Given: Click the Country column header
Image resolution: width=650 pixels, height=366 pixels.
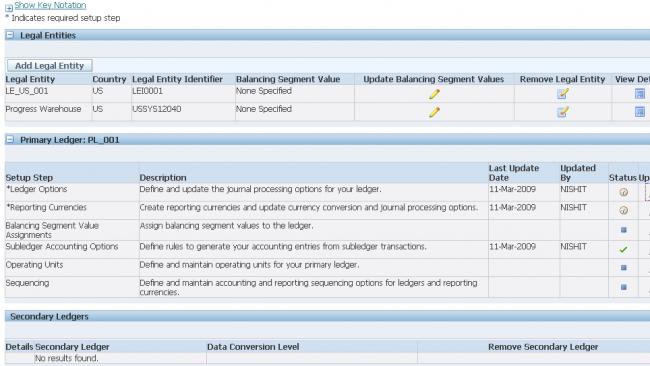Looking at the screenshot, I should point(109,79).
